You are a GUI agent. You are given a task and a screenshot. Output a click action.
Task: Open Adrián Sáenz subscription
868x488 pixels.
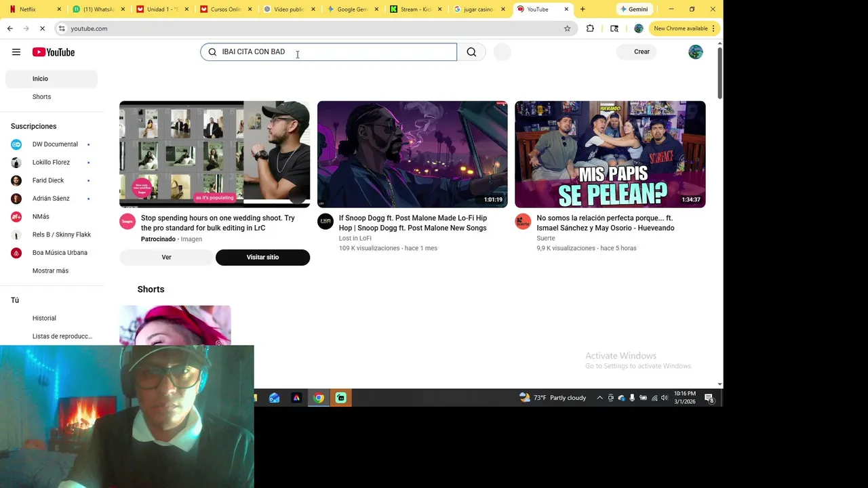click(52, 199)
